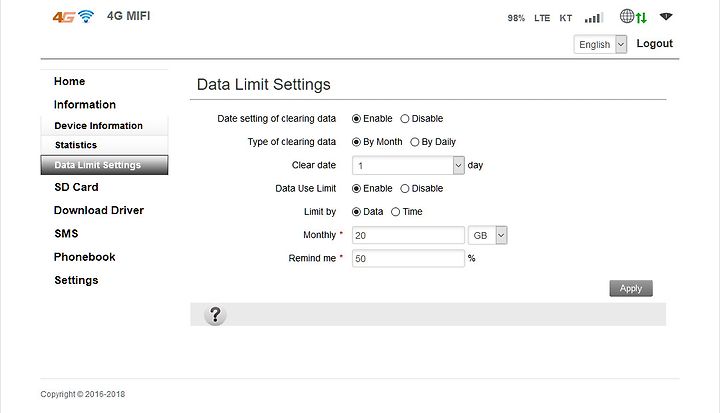Open Device Information in the sidebar
720x413 pixels.
click(98, 126)
